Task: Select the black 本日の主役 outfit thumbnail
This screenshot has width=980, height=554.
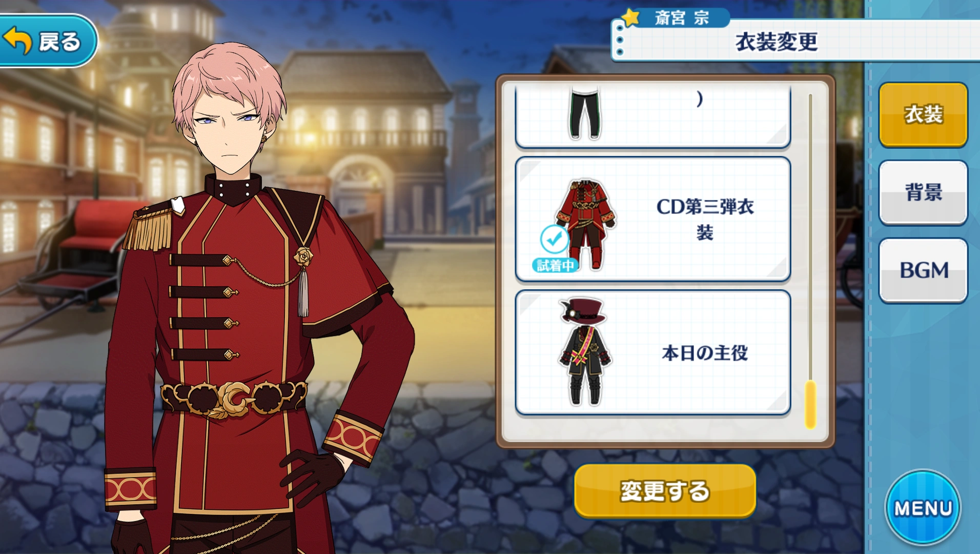Action: (x=585, y=351)
